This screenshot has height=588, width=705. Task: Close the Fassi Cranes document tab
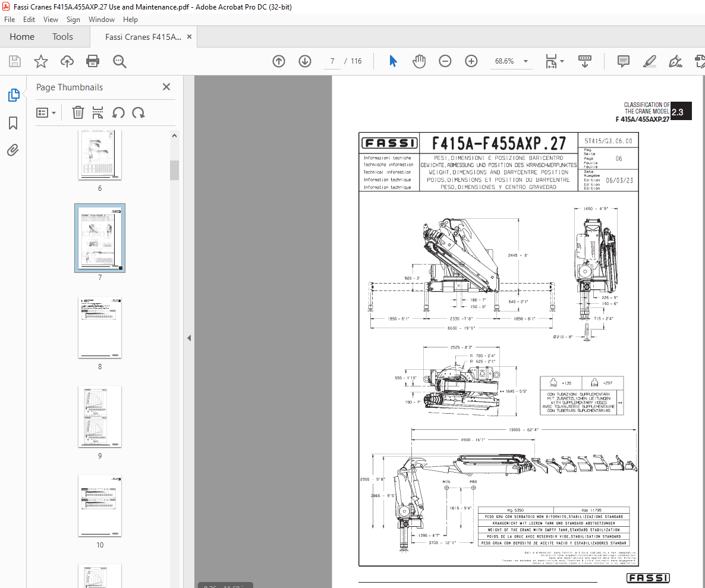189,36
